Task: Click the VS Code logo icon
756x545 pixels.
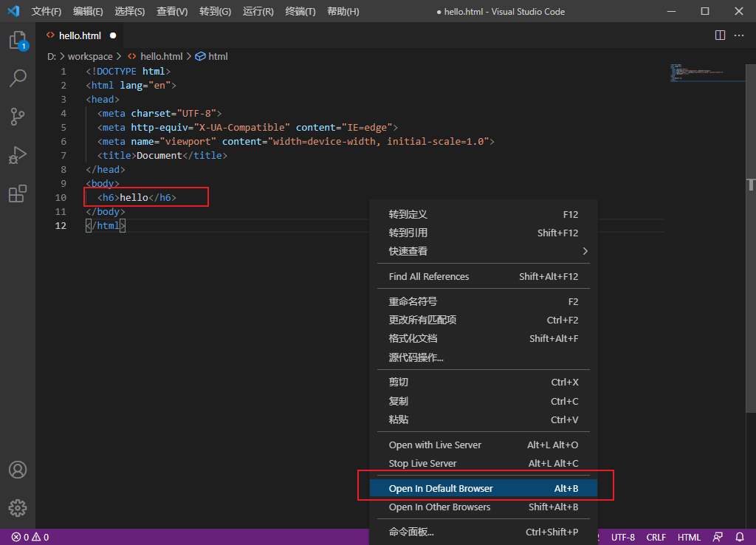Action: pos(13,11)
